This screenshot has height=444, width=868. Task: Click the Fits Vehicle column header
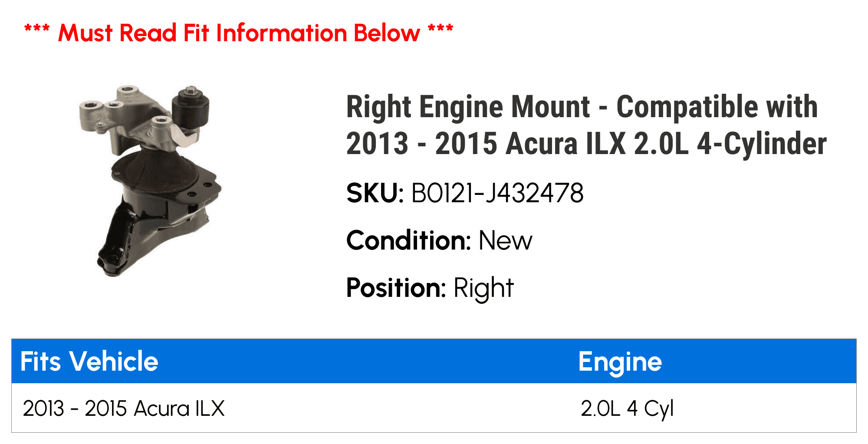(89, 361)
